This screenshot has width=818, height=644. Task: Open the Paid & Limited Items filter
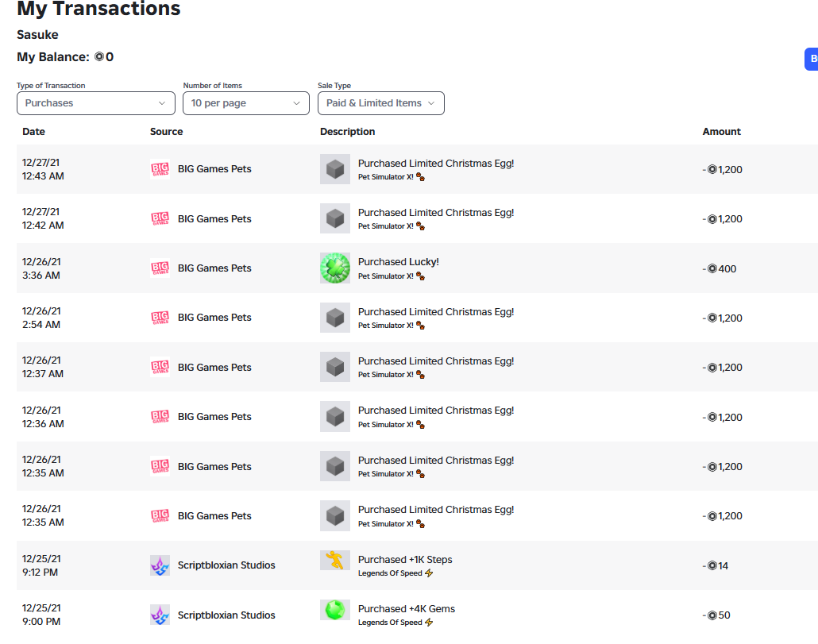click(x=381, y=103)
